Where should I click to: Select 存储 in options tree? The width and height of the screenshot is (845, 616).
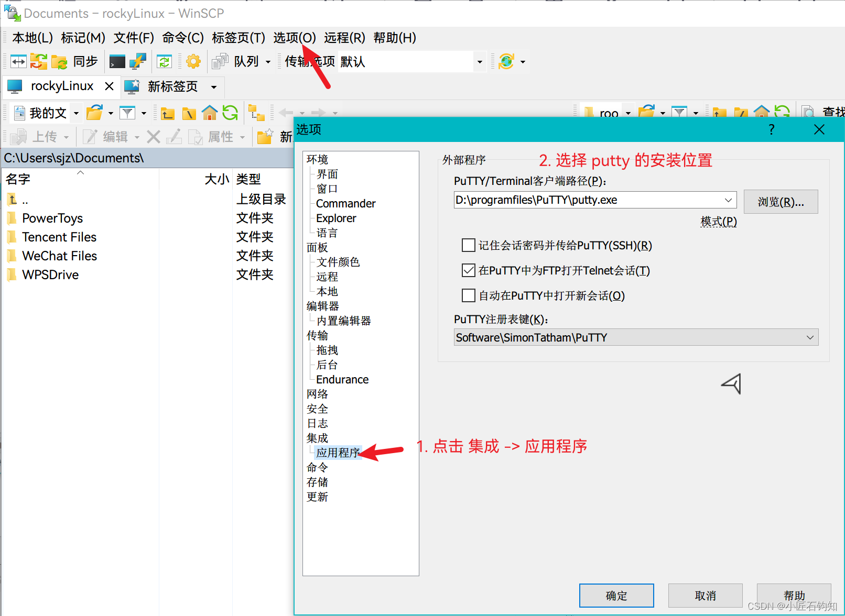point(317,482)
